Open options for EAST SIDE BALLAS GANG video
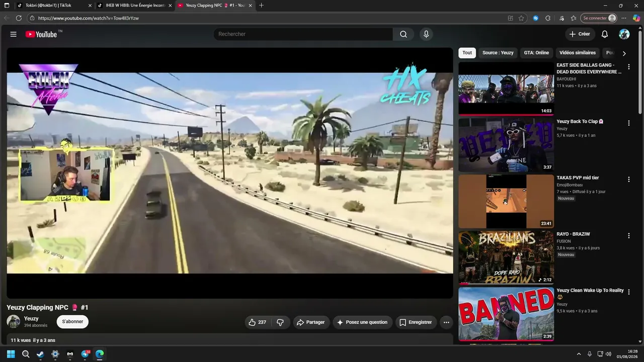 tap(628, 66)
